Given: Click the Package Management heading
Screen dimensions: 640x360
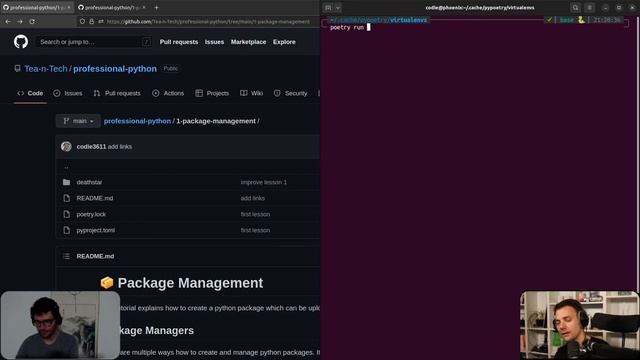Looking at the screenshot, I should (190, 283).
